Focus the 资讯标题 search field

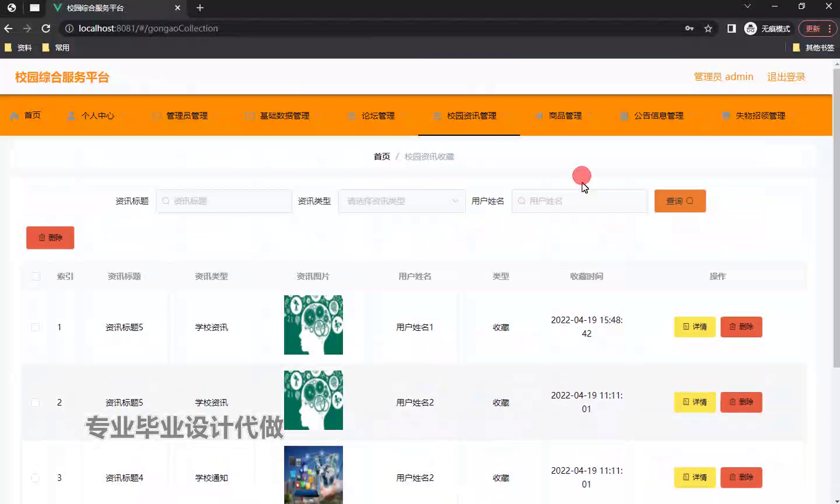[224, 201]
